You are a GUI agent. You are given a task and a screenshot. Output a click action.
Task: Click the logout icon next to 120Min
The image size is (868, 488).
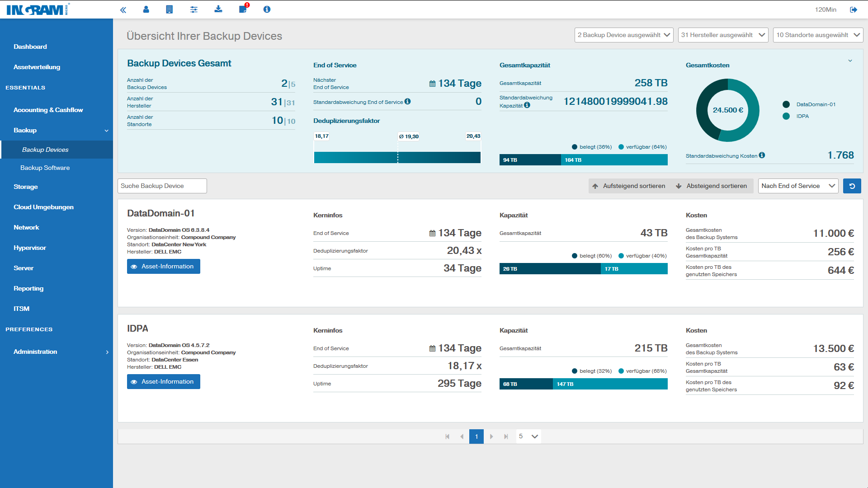[854, 9]
